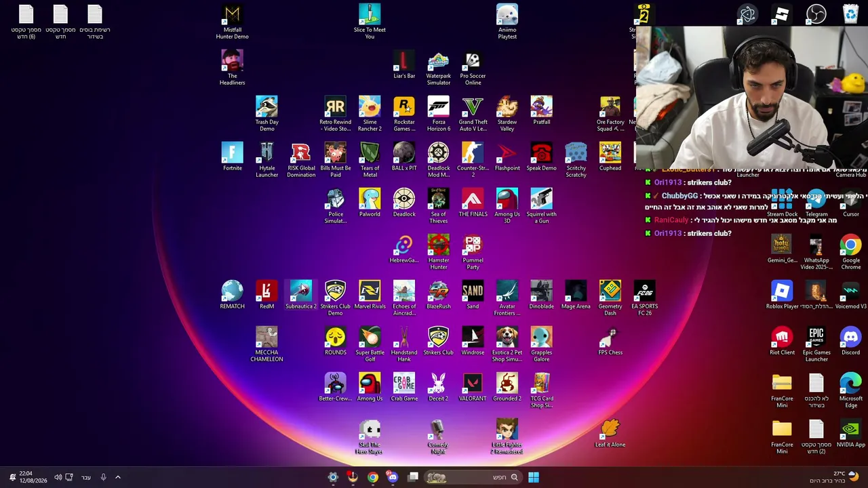Select the Slime Rancher 2 icon
This screenshot has width=868, height=488.
pyautogui.click(x=370, y=106)
